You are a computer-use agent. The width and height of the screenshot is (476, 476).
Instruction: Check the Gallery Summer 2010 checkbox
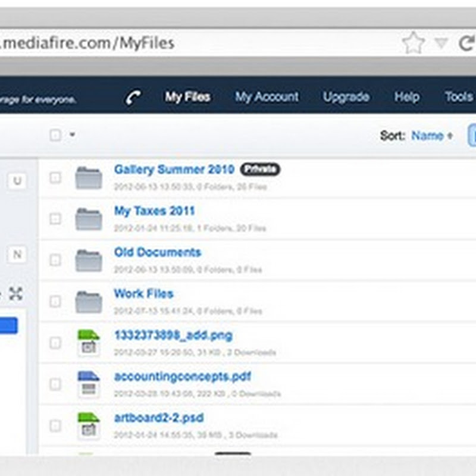pyautogui.click(x=55, y=177)
